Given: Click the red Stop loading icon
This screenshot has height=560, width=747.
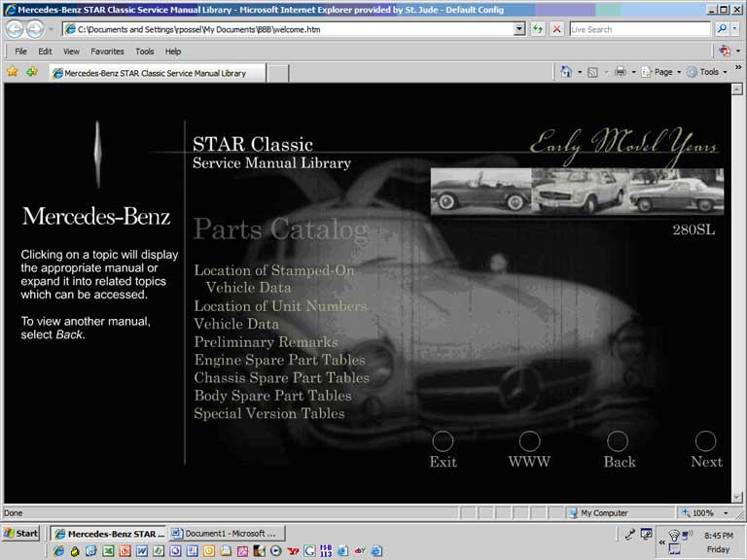Looking at the screenshot, I should [556, 29].
